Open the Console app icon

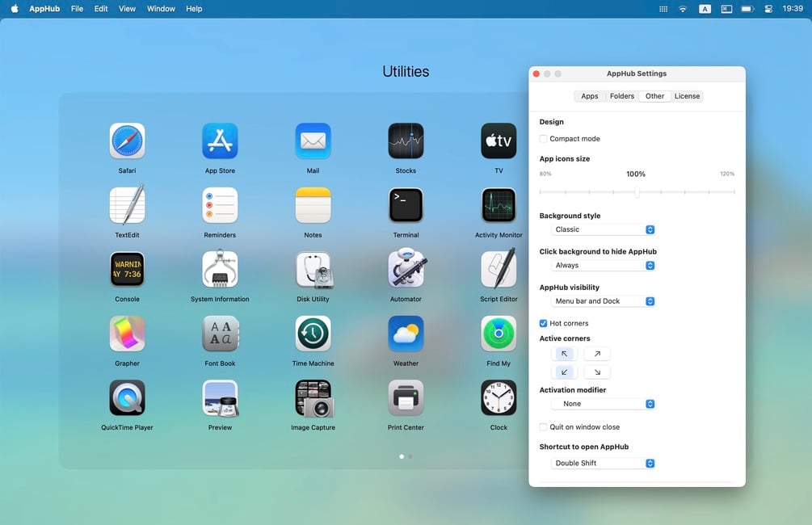(127, 269)
